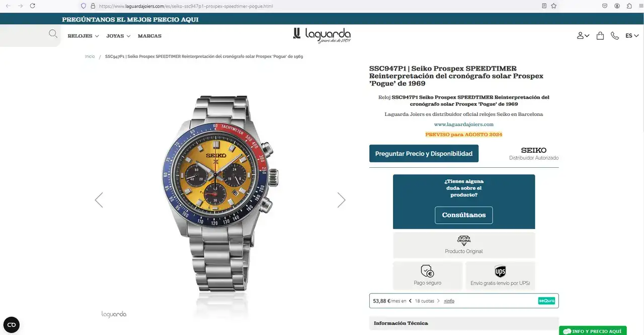644x335 pixels.
Task: Open the shopping bag cart icon
Action: [600, 36]
